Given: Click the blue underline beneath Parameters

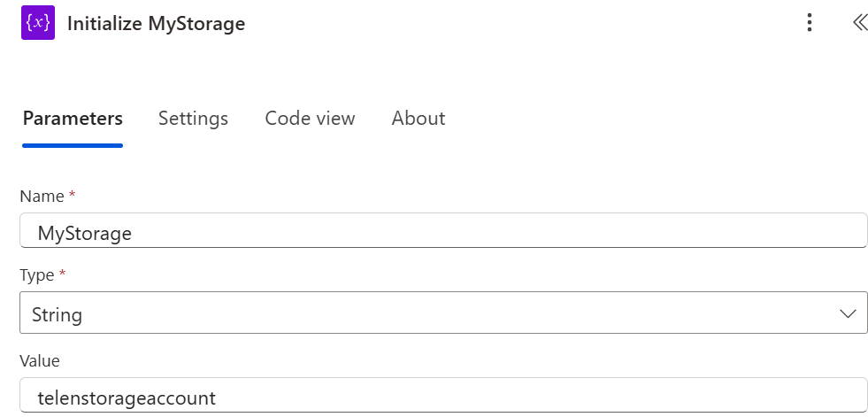Looking at the screenshot, I should (73, 145).
